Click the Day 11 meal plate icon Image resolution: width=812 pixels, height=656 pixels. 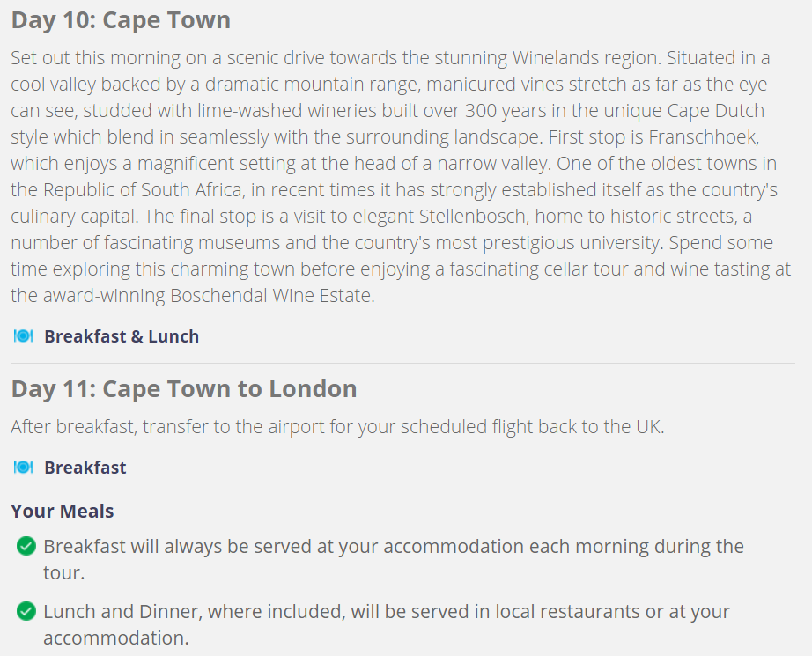point(24,467)
